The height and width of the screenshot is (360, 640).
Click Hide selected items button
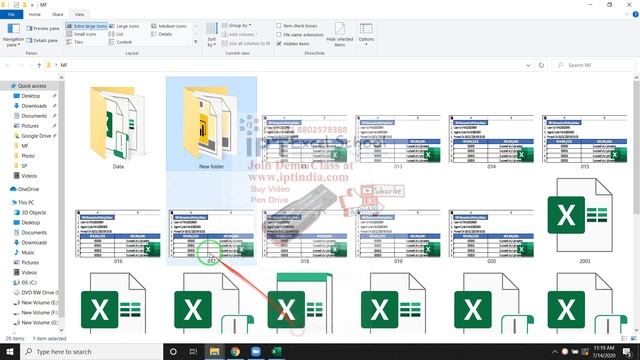340,35
